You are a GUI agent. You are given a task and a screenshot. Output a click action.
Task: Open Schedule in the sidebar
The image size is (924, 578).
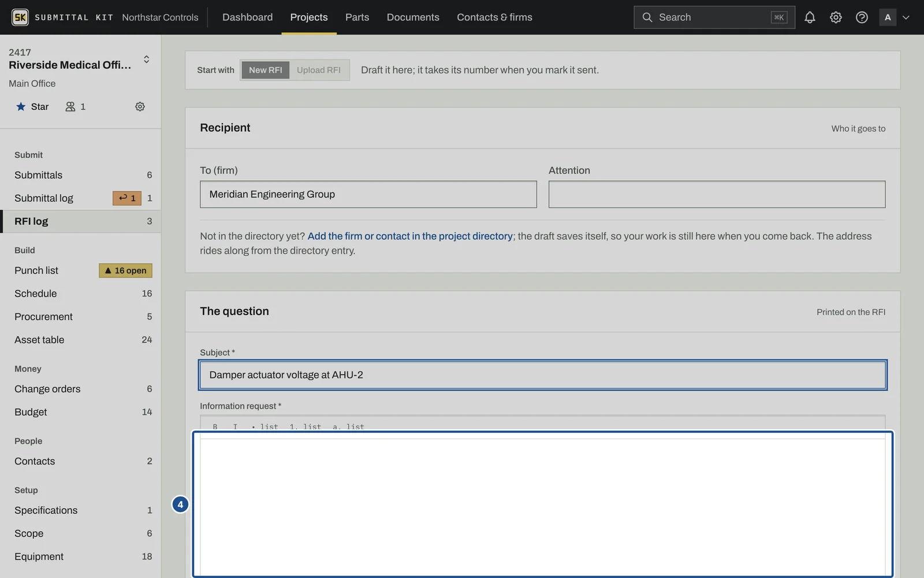(x=81, y=294)
